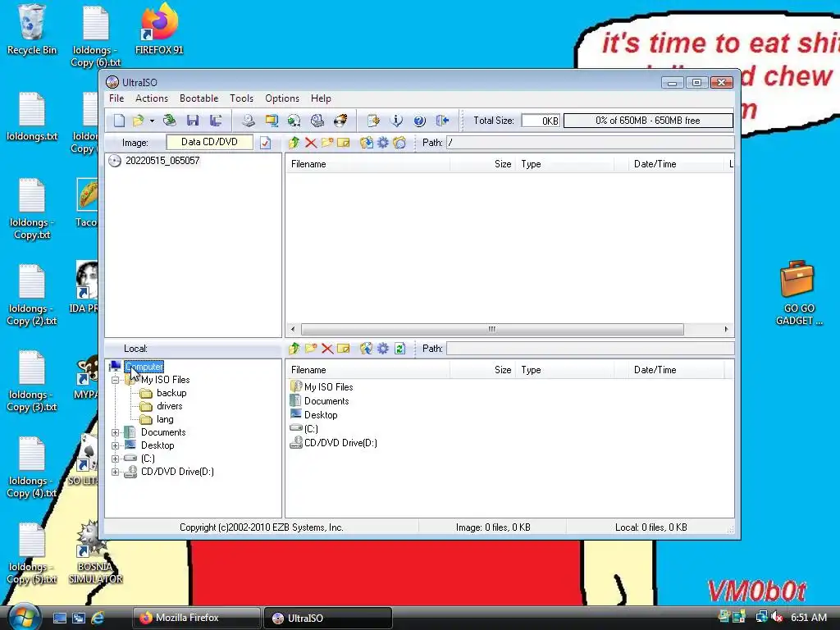Click the red X Delete icon in Image toolbar
This screenshot has height=630, width=840.
pyautogui.click(x=311, y=143)
